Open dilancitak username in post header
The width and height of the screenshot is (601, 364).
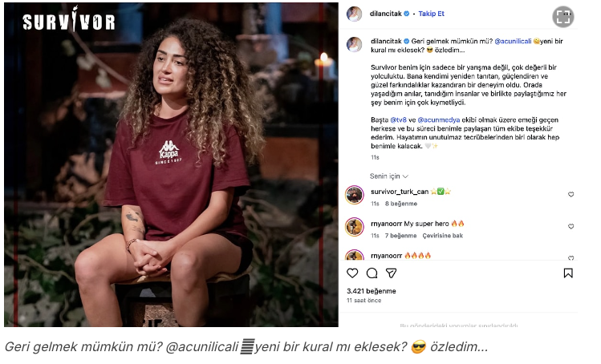pyautogui.click(x=386, y=14)
